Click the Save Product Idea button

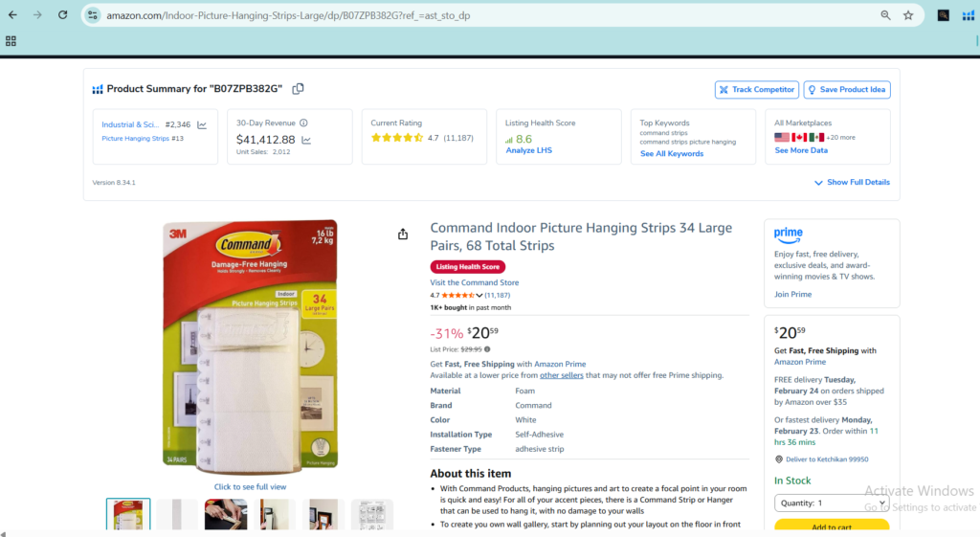[847, 90]
